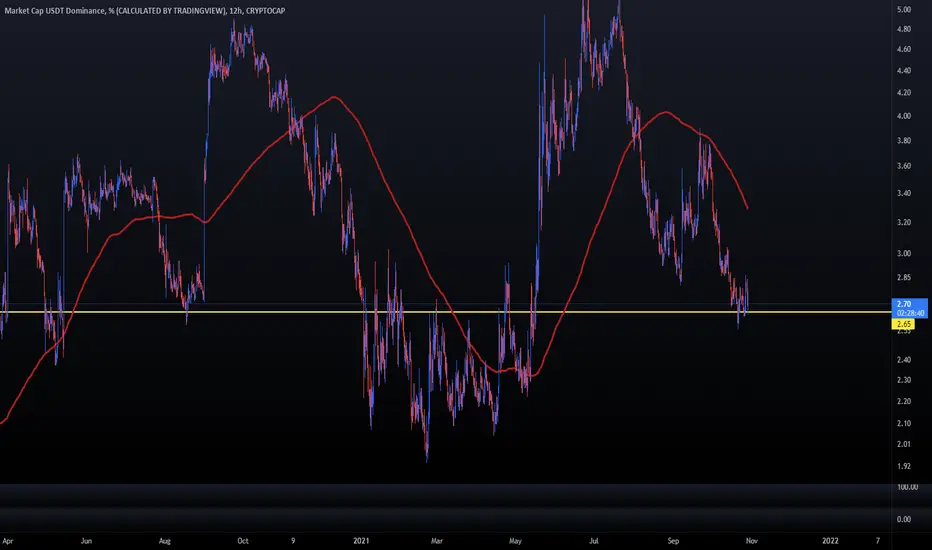Image resolution: width=932 pixels, height=550 pixels.
Task: Click the Oct label on time axis
Action: pyautogui.click(x=243, y=541)
